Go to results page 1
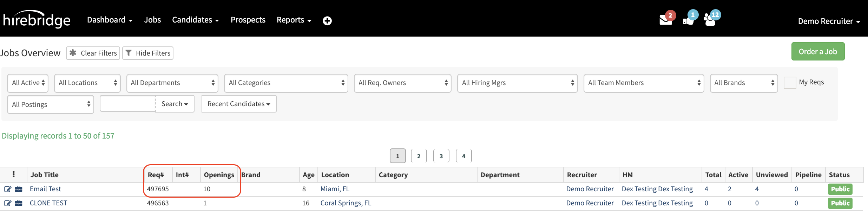Viewport: 868px width, 211px height. click(398, 156)
